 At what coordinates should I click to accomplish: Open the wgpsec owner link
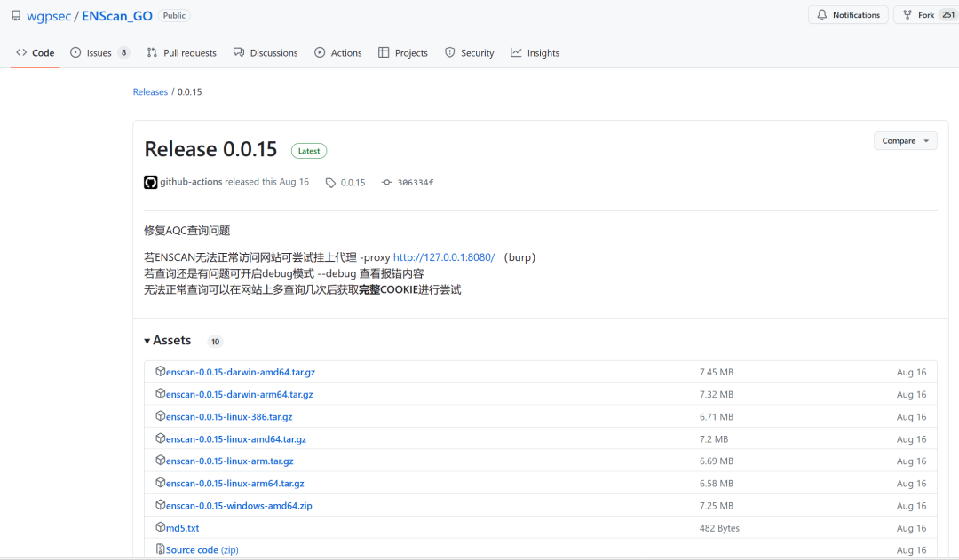click(49, 16)
